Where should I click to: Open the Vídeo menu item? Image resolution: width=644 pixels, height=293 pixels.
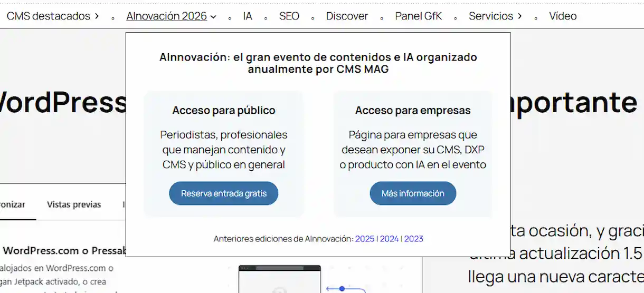[x=563, y=16]
